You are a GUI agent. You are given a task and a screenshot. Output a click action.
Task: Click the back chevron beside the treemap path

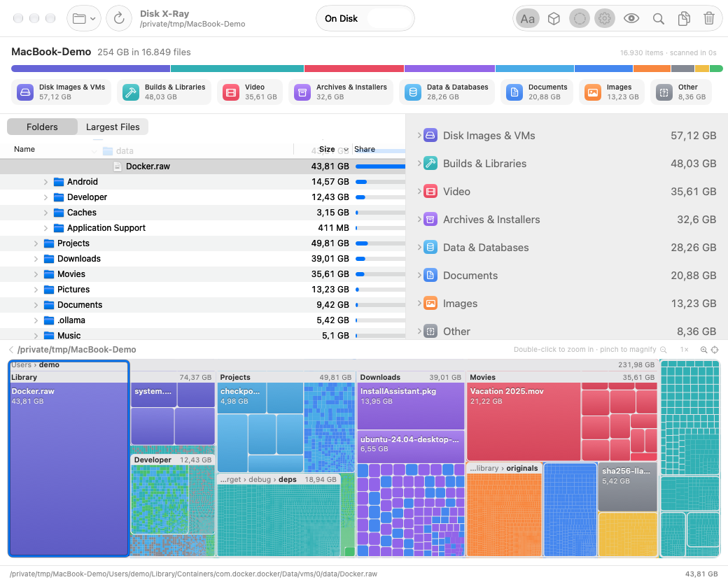[x=11, y=350]
